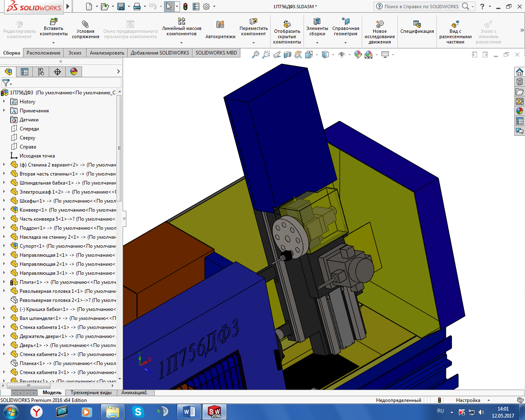This screenshot has height=420, width=525.
Task: Open the ConfigurationManager tab icon
Action: [x=41, y=72]
